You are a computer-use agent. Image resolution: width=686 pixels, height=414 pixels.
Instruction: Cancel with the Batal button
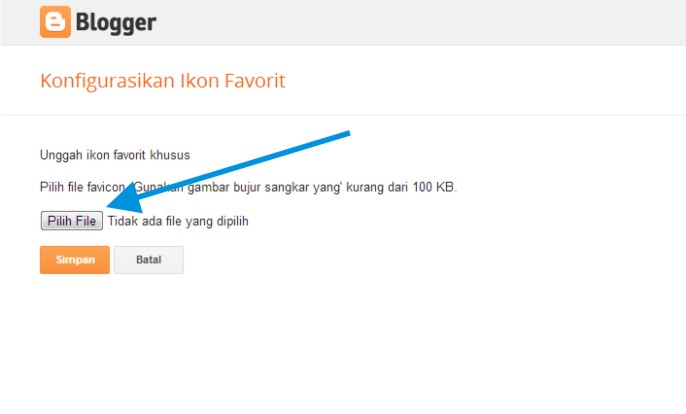[x=149, y=260]
